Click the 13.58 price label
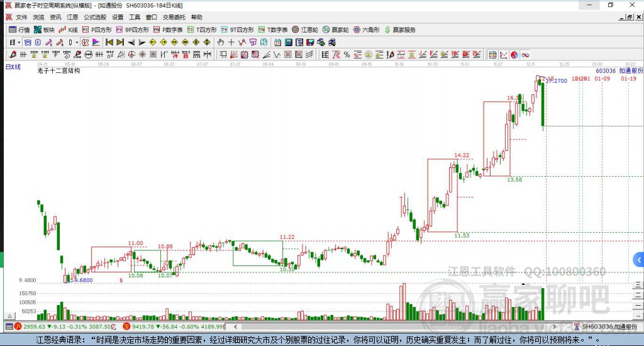Viewport: 644px width, 346px height. coord(514,179)
